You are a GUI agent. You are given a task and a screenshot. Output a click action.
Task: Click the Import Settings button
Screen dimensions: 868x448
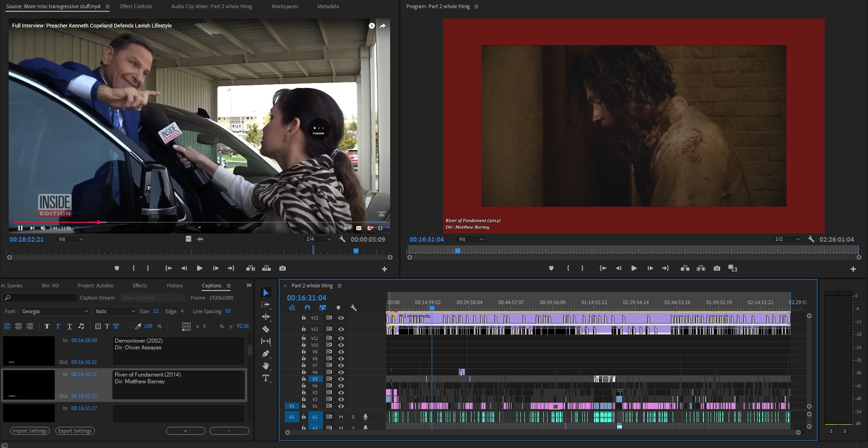pos(30,431)
